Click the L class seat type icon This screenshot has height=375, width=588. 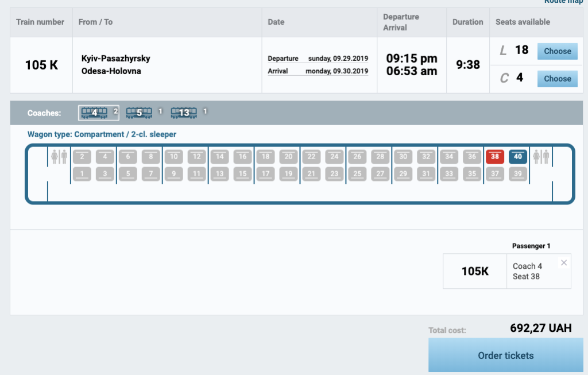point(503,51)
